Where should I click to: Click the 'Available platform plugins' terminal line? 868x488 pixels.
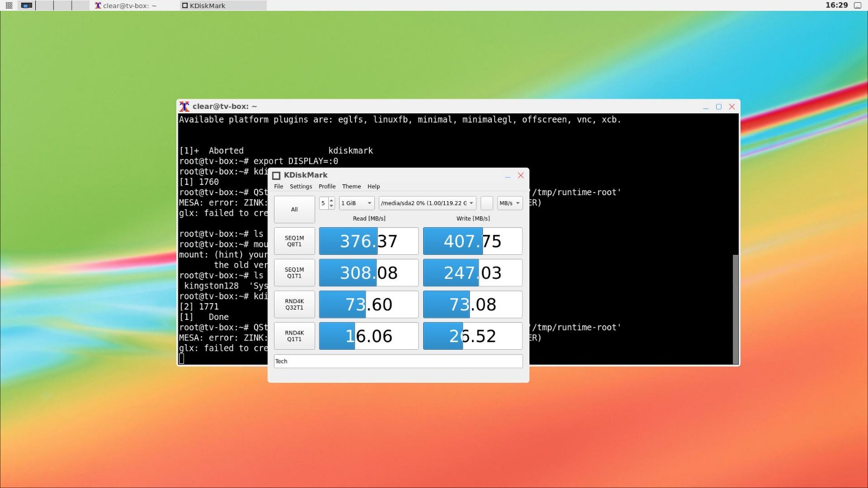[400, 119]
